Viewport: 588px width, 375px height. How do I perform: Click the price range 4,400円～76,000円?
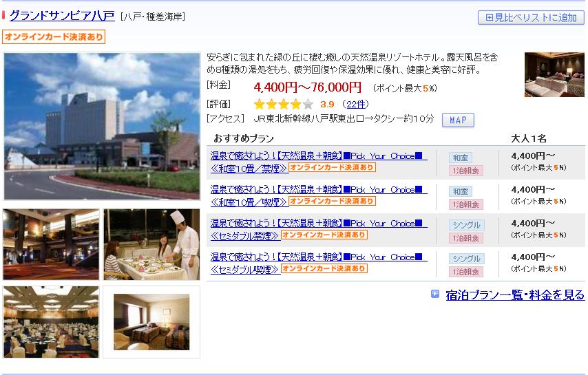308,87
